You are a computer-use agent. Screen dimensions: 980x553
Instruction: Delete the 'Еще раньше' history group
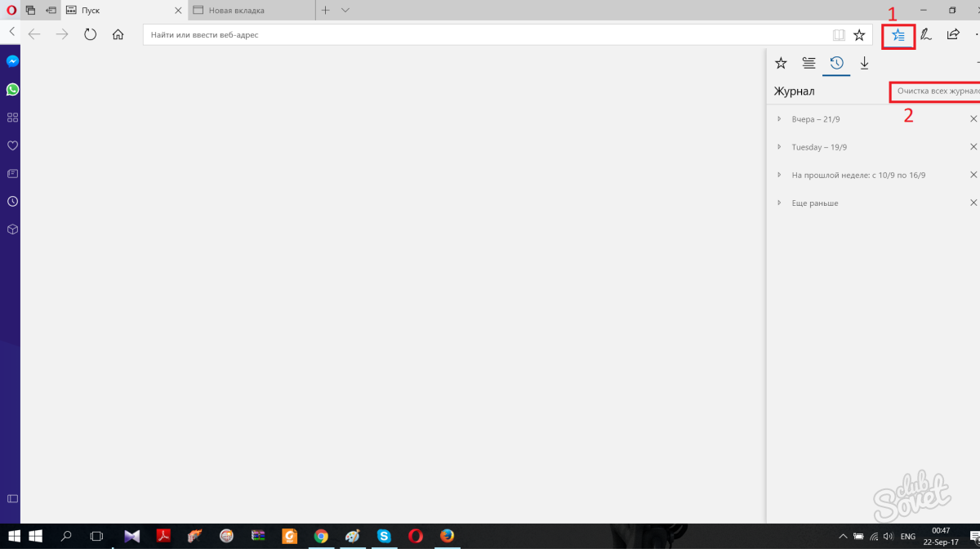(973, 203)
